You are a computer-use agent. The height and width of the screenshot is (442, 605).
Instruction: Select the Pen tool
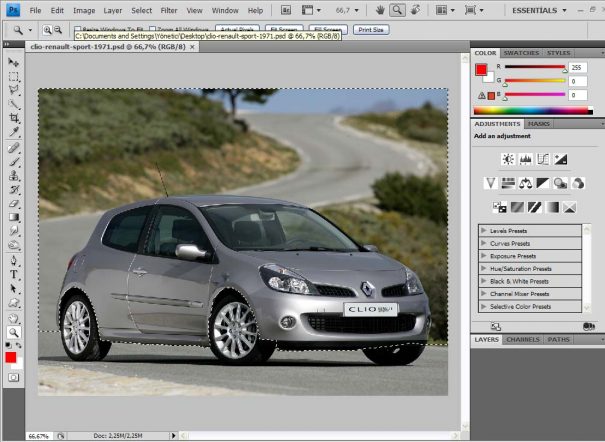pos(14,261)
